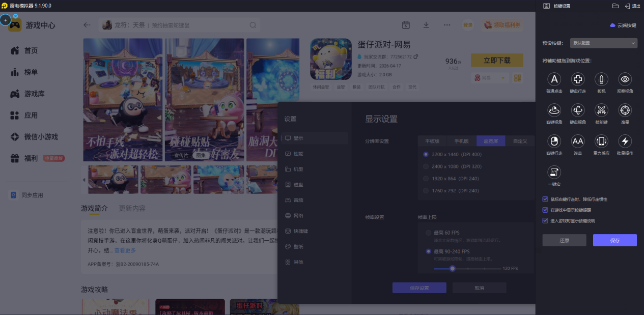Select the 普通点击 (A) key tool
The width and height of the screenshot is (644, 315).
point(554,79)
